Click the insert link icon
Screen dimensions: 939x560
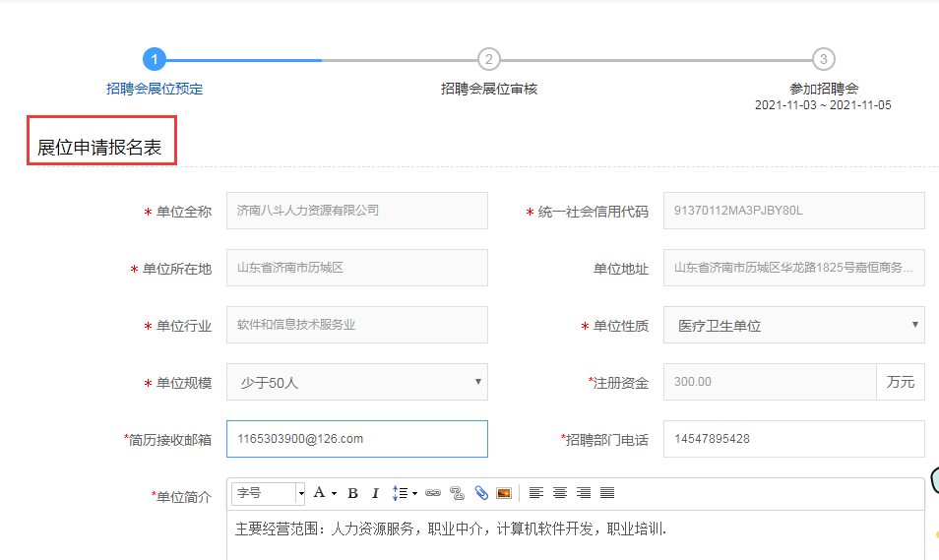[433, 493]
